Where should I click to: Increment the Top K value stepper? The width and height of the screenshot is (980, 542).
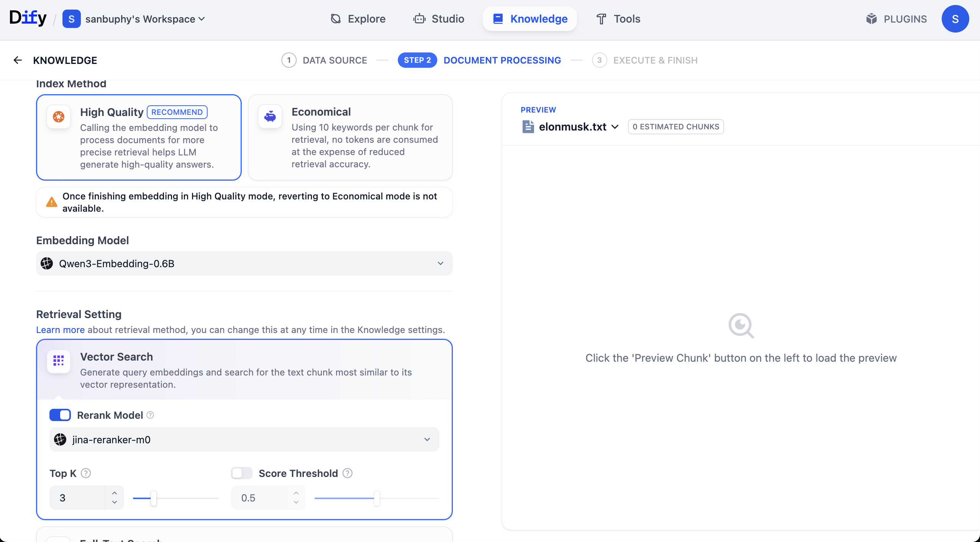(x=115, y=493)
